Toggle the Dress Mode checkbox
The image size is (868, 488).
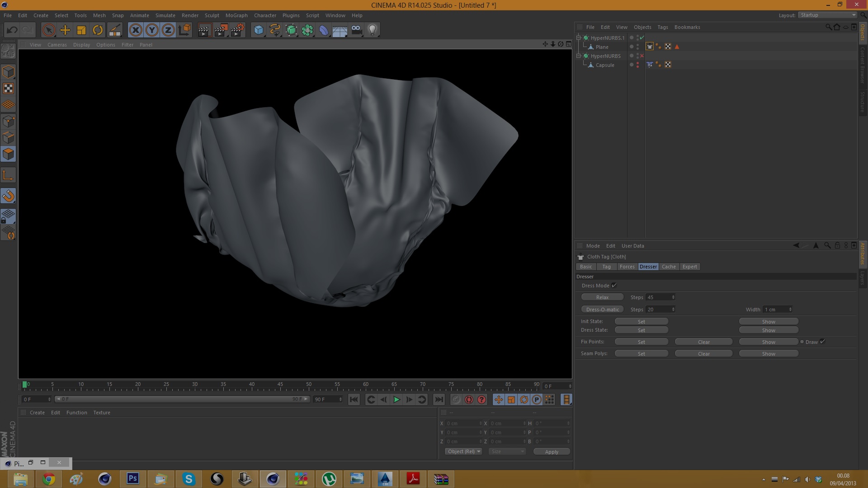(614, 286)
